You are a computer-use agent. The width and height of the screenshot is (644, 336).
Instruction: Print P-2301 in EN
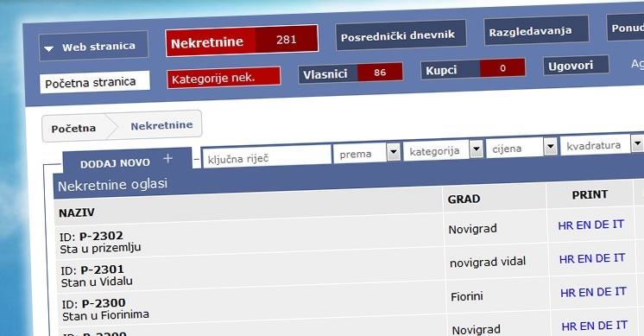point(584,259)
